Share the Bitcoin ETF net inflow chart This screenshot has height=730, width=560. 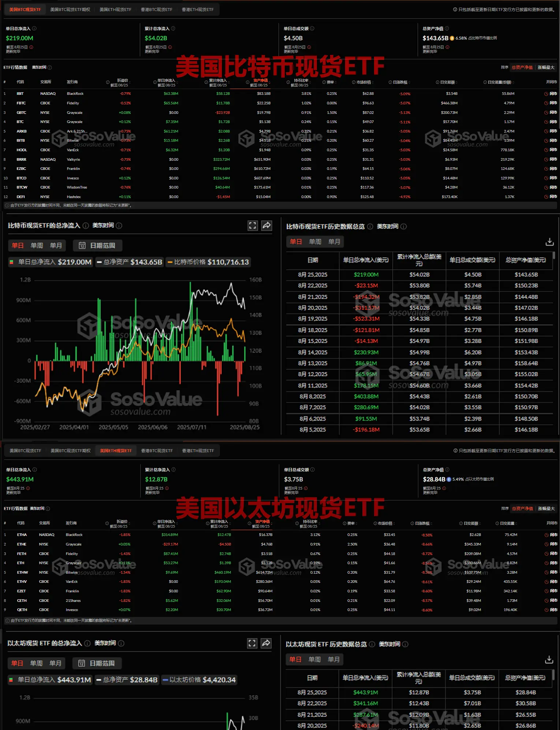click(266, 226)
